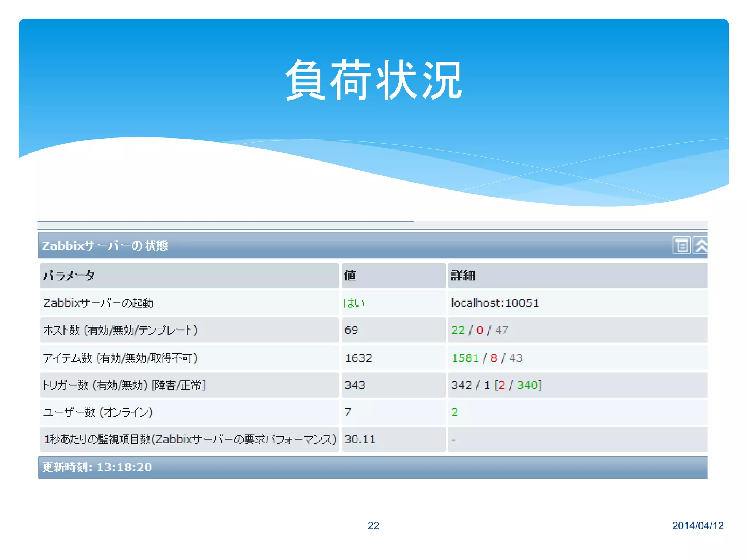The width and height of the screenshot is (747, 560).
Task: Click the item count value 1632
Action: pyautogui.click(x=358, y=358)
